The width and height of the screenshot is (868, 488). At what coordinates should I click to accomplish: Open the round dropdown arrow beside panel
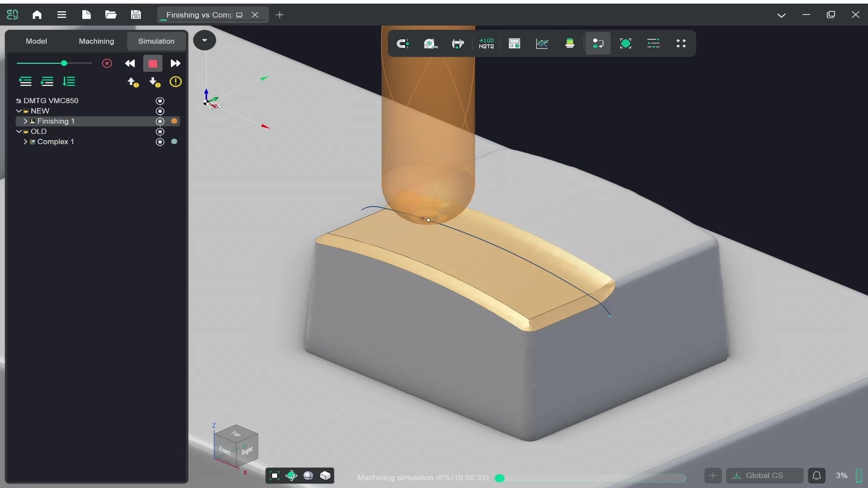204,40
